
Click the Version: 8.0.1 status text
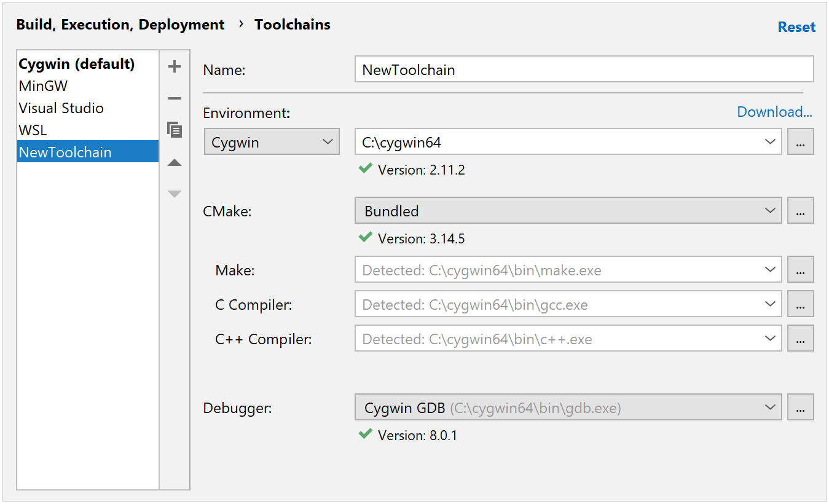(418, 435)
